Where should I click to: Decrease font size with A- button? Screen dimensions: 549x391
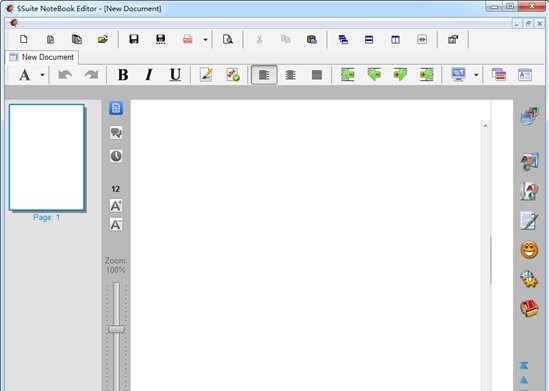point(116,224)
